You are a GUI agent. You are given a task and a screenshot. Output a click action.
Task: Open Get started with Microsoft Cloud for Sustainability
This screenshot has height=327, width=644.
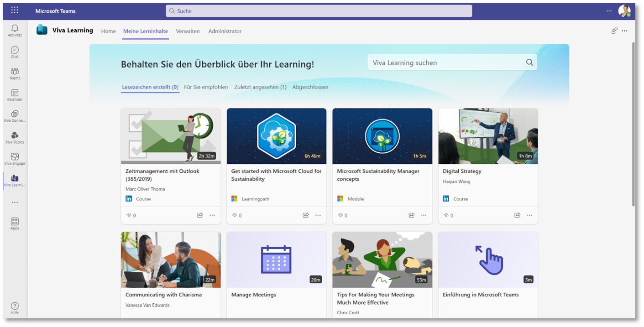276,175
